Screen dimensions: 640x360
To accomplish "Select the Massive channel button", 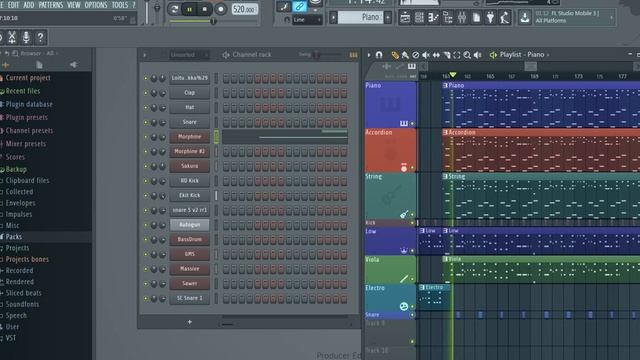I will (x=189, y=269).
